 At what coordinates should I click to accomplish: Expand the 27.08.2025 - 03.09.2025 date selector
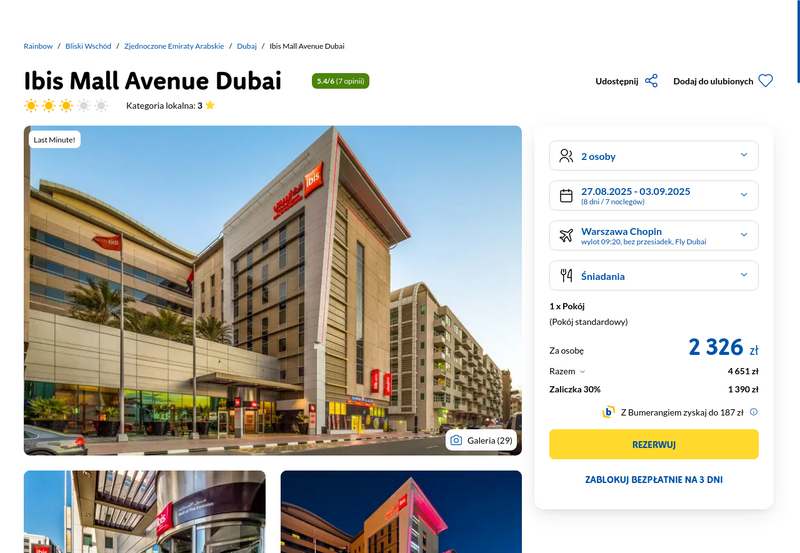click(x=654, y=195)
